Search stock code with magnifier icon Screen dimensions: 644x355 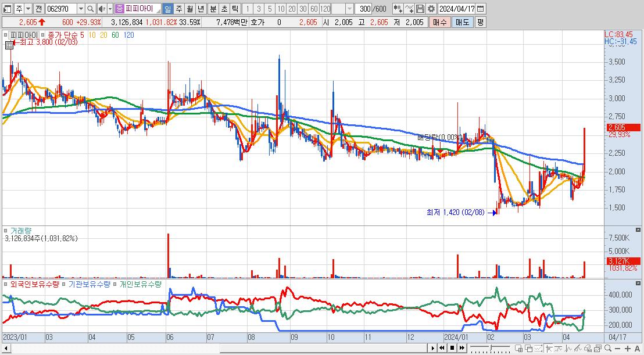[90, 9]
